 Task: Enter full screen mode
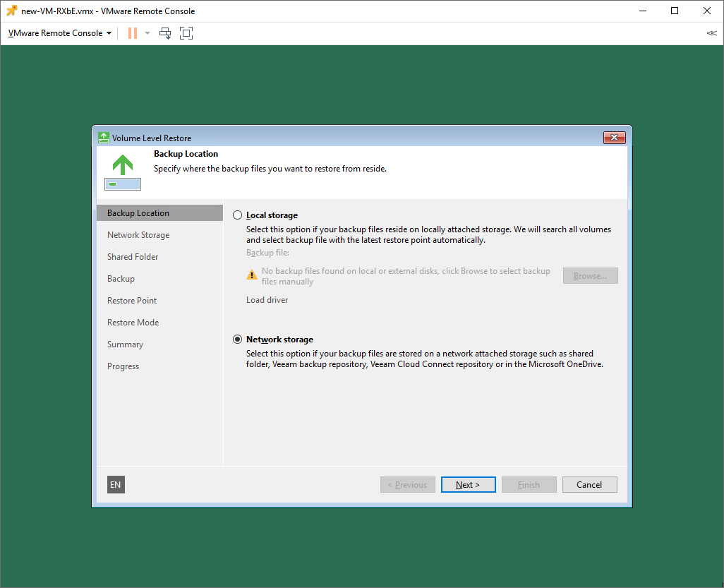(x=186, y=33)
